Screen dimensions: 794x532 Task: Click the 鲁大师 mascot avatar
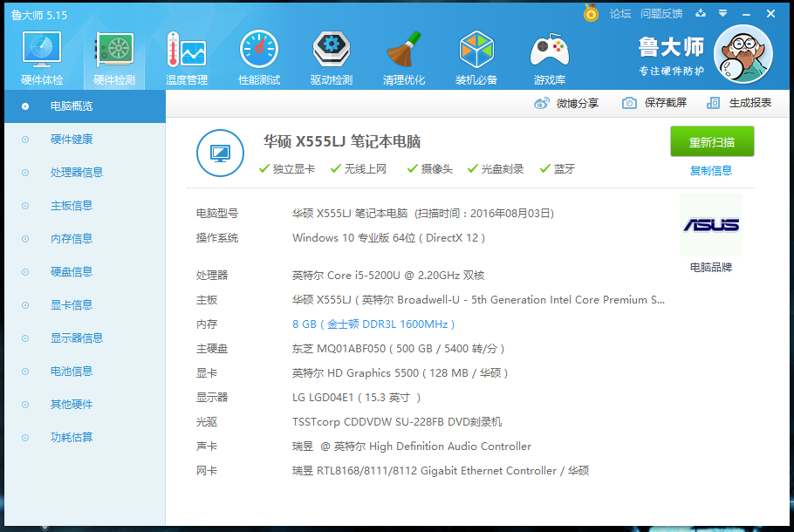[x=743, y=54]
